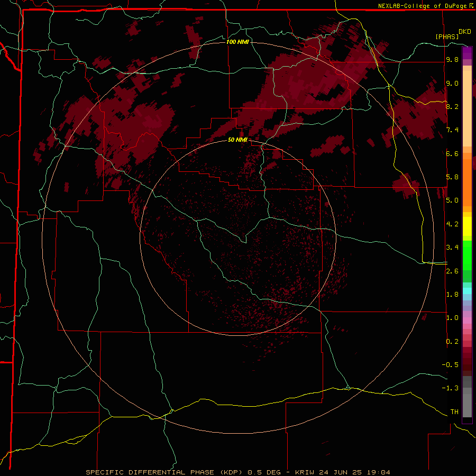The image size is (476, 476).
Task: Click the 1.0 value on the color scale
Action: (452, 318)
